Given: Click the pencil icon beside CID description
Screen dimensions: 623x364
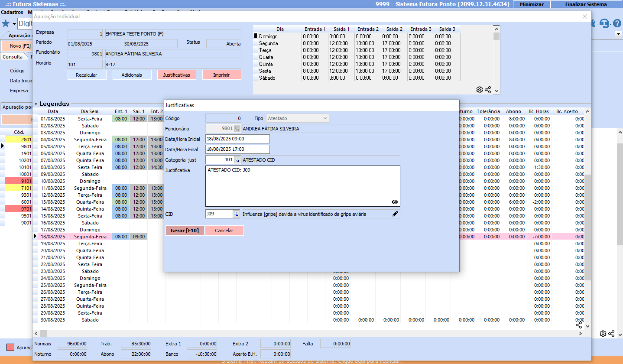Looking at the screenshot, I should 395,214.
